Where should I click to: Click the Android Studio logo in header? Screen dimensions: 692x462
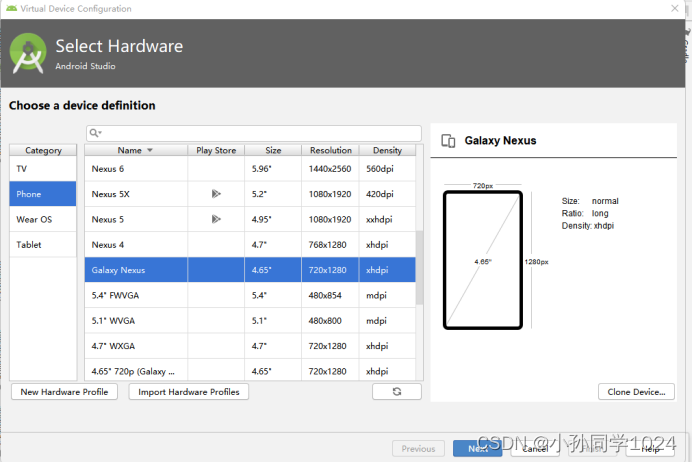coord(28,53)
